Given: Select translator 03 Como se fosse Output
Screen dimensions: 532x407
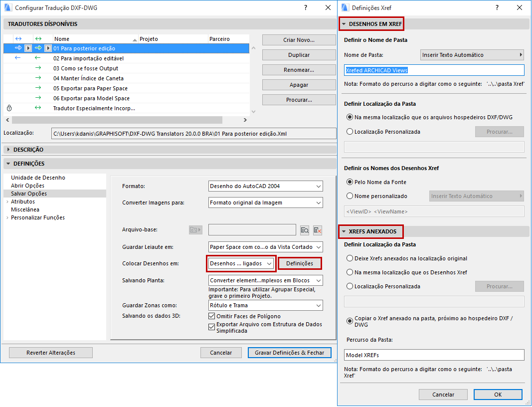Looking at the screenshot, I should [127, 68].
